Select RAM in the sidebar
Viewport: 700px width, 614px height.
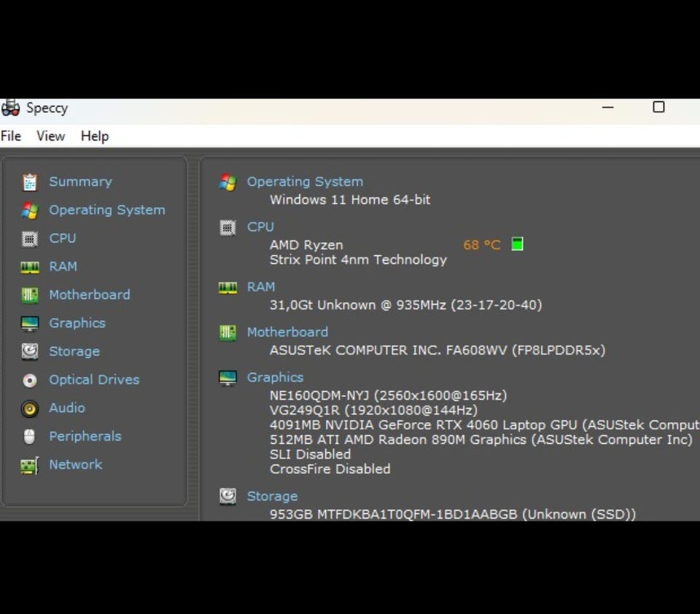tap(63, 267)
